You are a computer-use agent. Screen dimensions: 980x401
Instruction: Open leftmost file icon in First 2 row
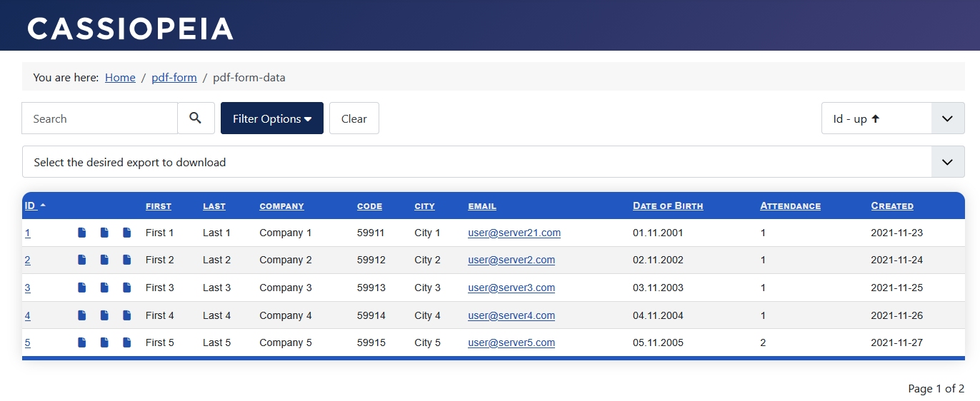click(82, 260)
